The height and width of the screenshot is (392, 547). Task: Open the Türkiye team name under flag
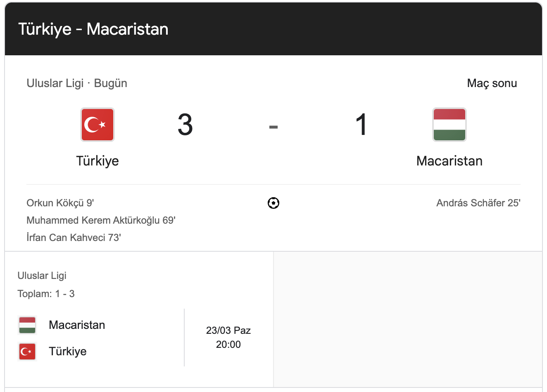(x=98, y=161)
